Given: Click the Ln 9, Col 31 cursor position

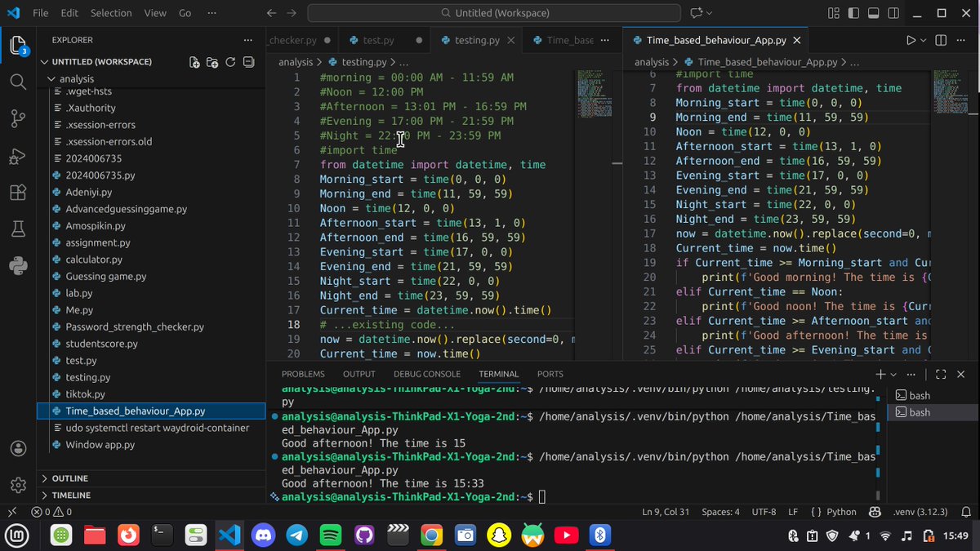Looking at the screenshot, I should 666,512.
